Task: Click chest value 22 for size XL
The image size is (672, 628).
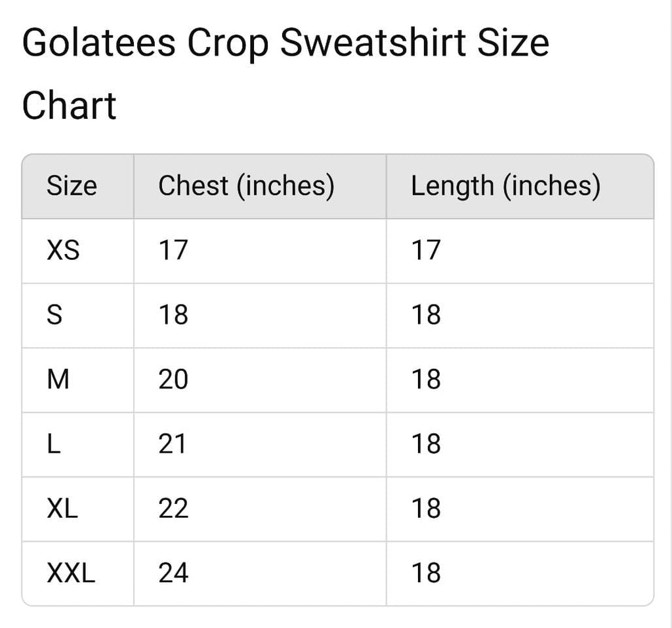Action: (173, 509)
